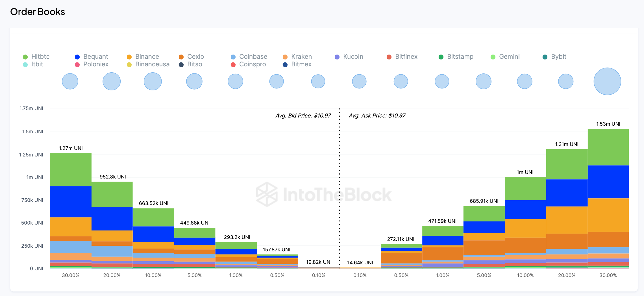
Task: Click the bubble above the 1.27m UNI bar
Action: 70,81
